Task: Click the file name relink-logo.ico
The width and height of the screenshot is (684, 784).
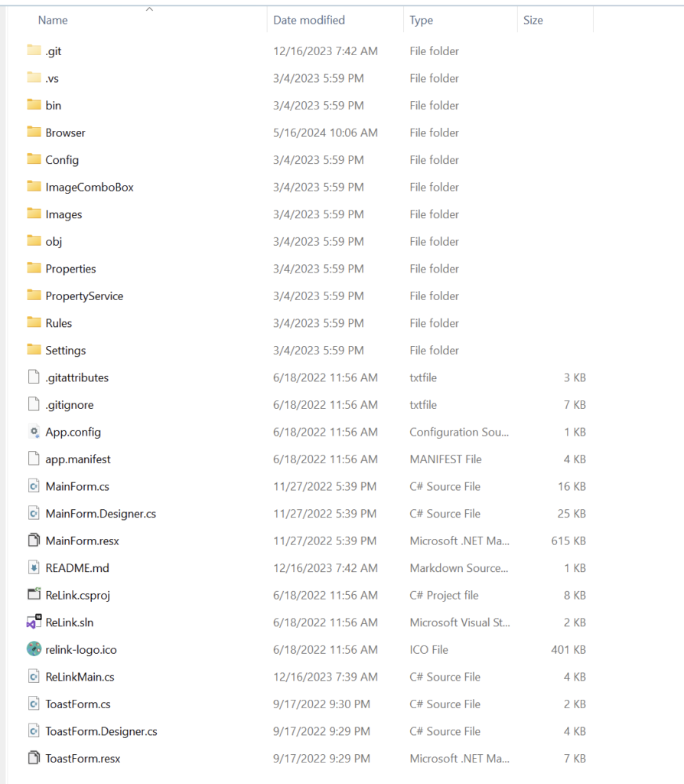Action: [81, 649]
